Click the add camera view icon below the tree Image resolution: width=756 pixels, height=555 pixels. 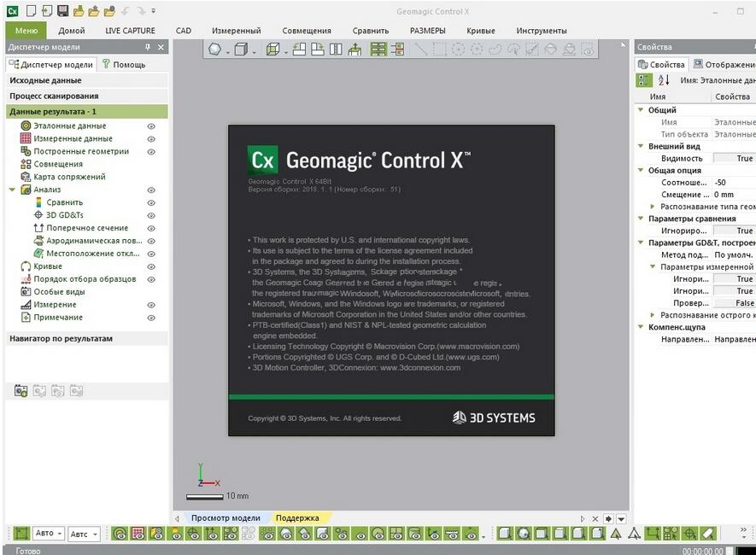[21, 391]
